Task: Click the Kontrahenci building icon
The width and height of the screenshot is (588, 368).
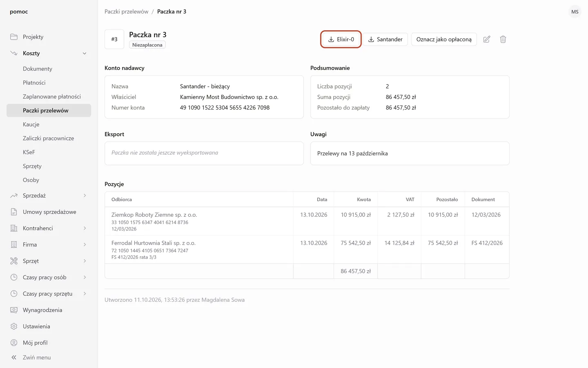Action: tap(14, 228)
